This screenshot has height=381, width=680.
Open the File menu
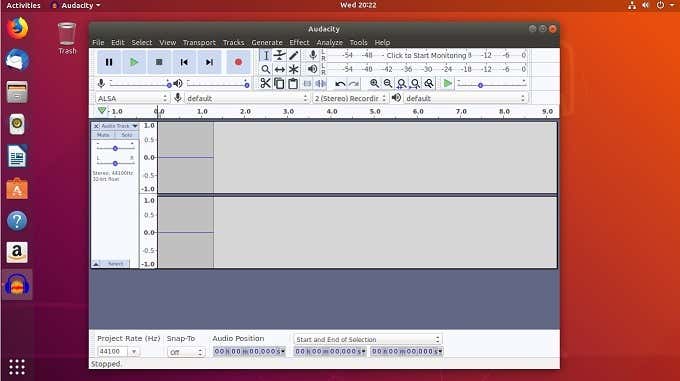(98, 42)
